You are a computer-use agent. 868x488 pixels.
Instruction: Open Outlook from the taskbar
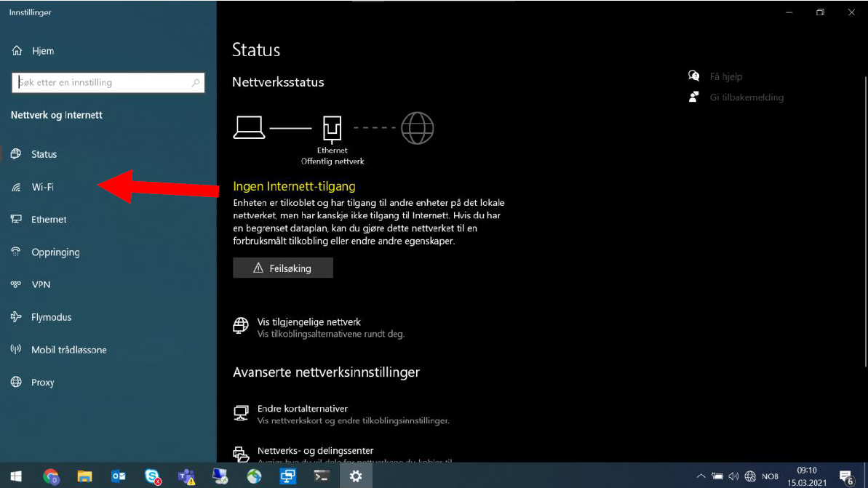coord(119,476)
